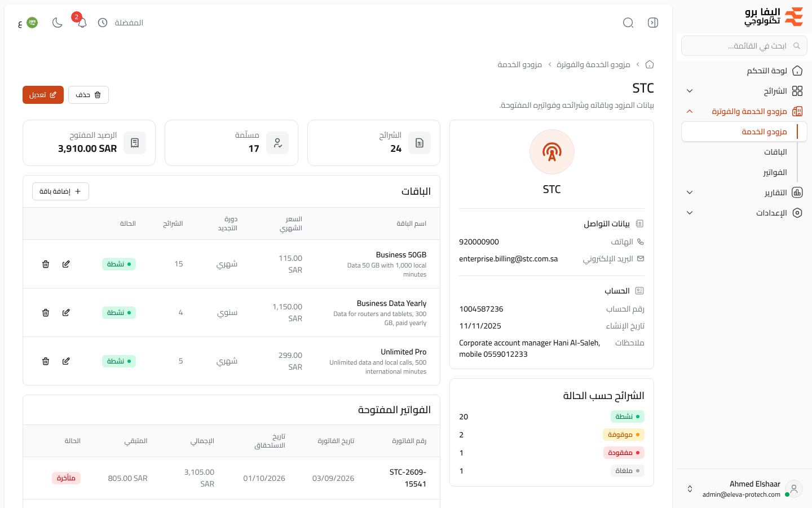Viewport: 812px width, 508px height.
Task: Open search magnifier icon in top bar
Action: coord(628,23)
